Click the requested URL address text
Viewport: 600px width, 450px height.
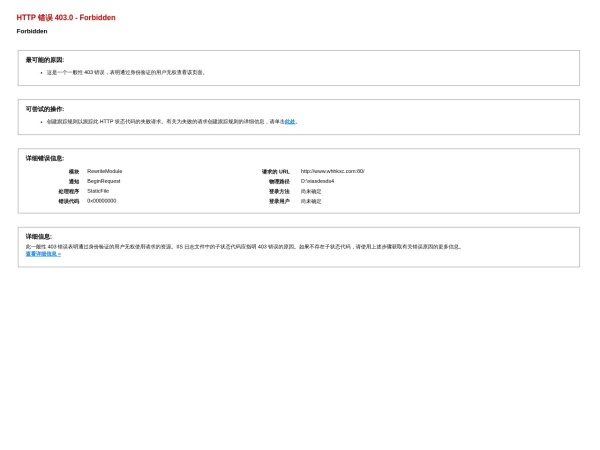click(x=333, y=171)
